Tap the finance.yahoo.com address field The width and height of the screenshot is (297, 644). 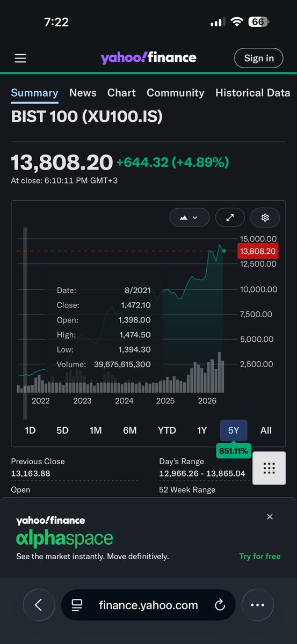[148, 605]
